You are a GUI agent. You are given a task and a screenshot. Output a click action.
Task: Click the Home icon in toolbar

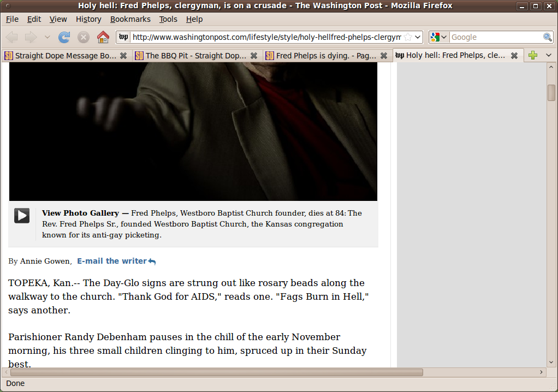(103, 37)
